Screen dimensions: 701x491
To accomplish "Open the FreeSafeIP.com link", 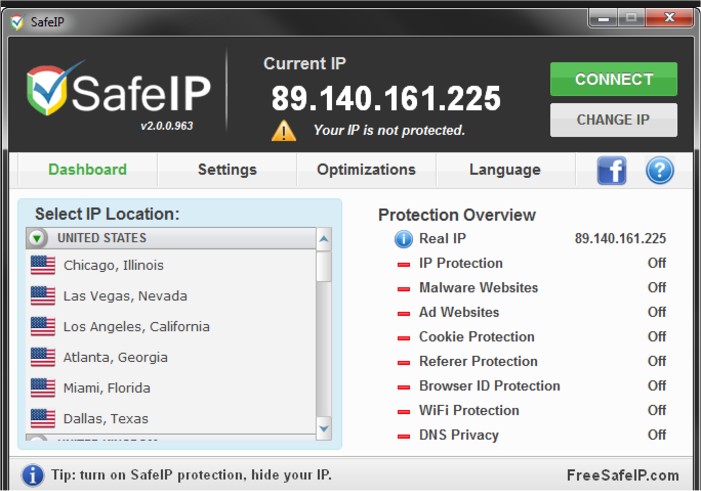I will coord(623,475).
